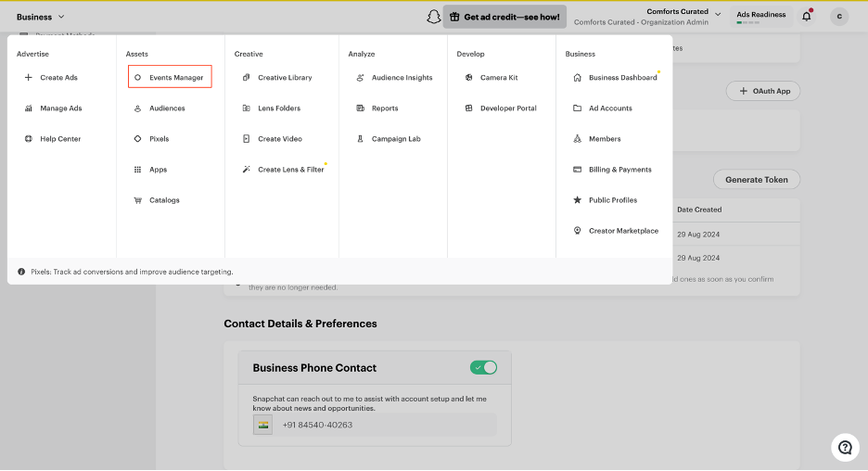Click the Ad Accounts folder icon

(578, 108)
